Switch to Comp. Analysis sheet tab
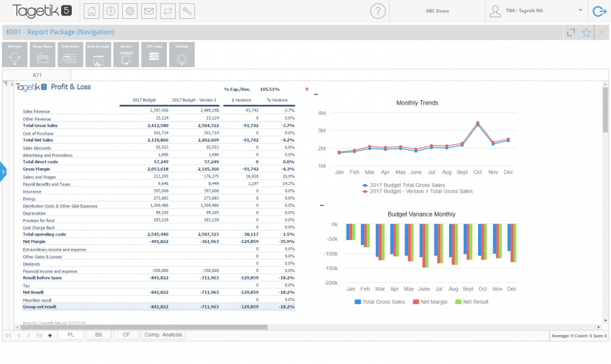Image resolution: width=611 pixels, height=364 pixels. tap(163, 335)
